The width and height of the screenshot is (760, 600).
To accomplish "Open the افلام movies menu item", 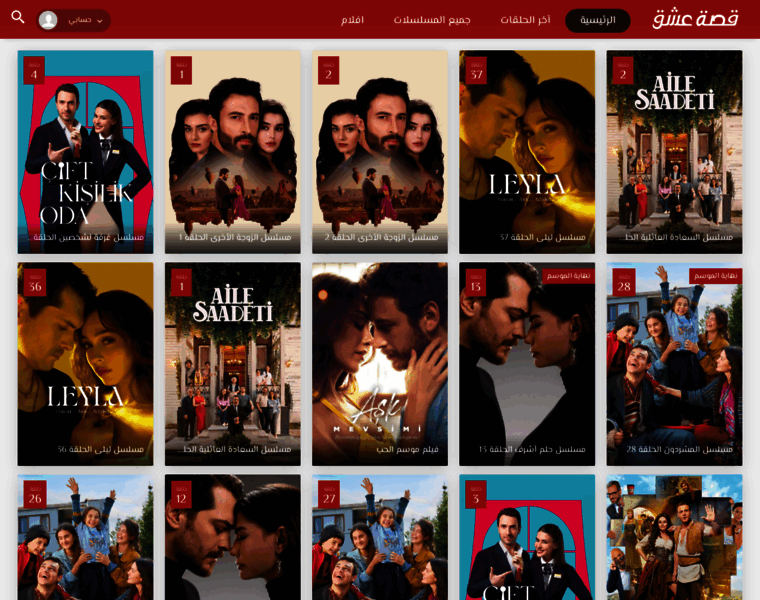I will pyautogui.click(x=352, y=20).
